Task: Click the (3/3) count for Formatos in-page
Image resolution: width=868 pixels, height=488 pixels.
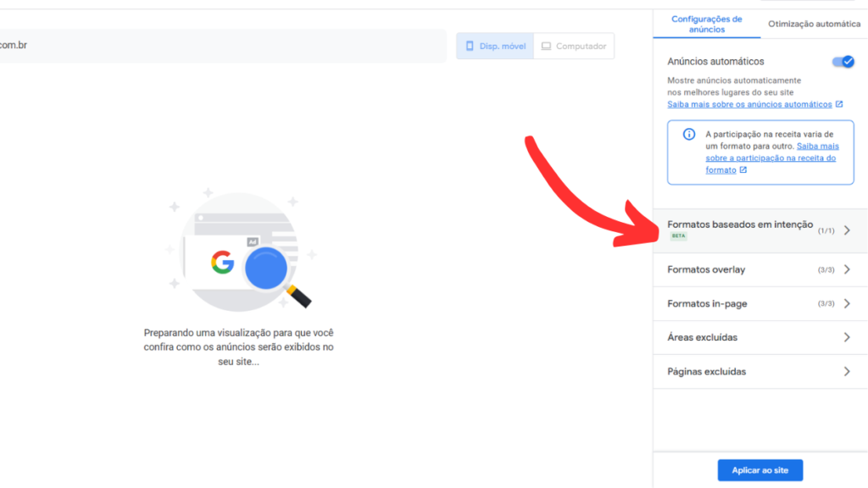Action: 826,304
